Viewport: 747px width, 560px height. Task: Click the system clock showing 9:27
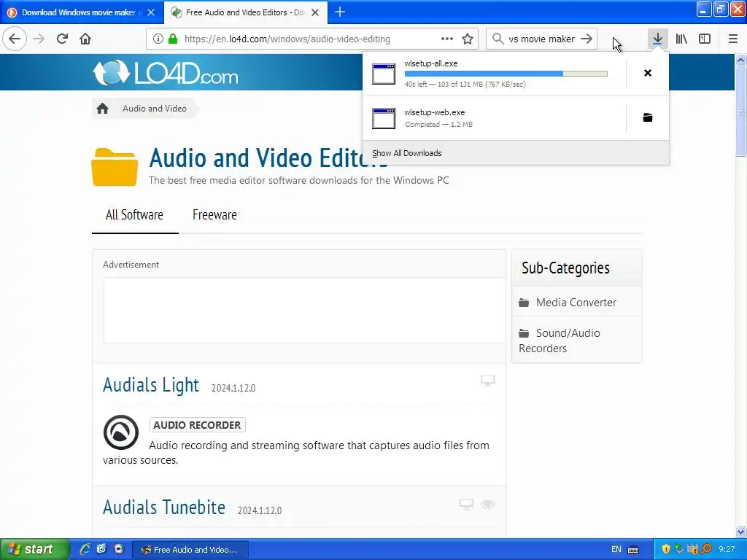coord(727,550)
